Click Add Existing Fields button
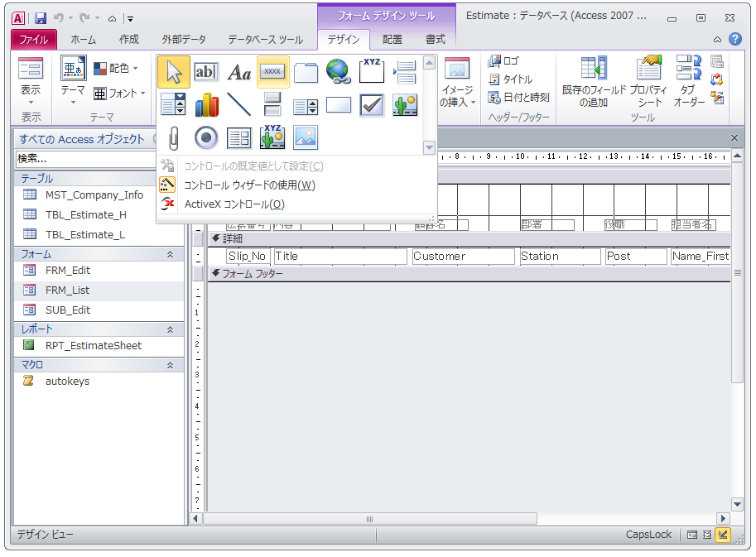756x557 pixels. [x=594, y=81]
